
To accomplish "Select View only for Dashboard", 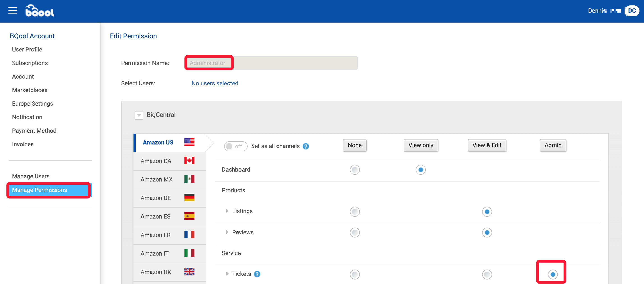I will pos(421,170).
